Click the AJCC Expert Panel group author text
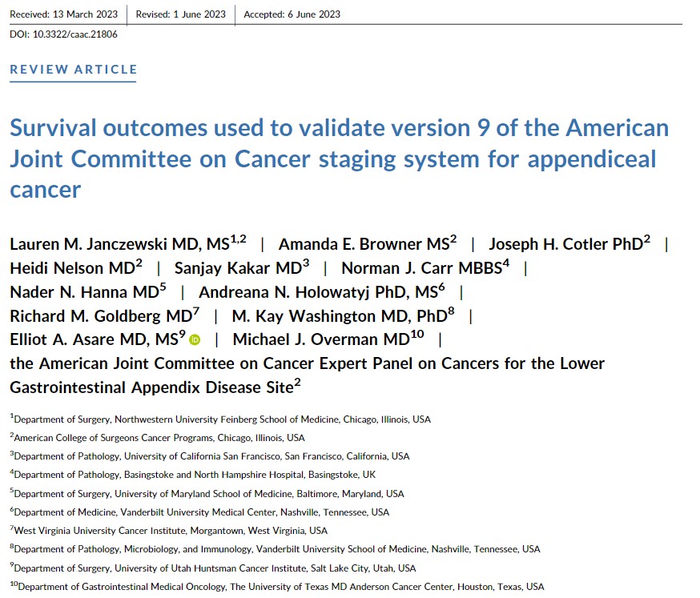The height and width of the screenshot is (598, 700). coord(307,375)
